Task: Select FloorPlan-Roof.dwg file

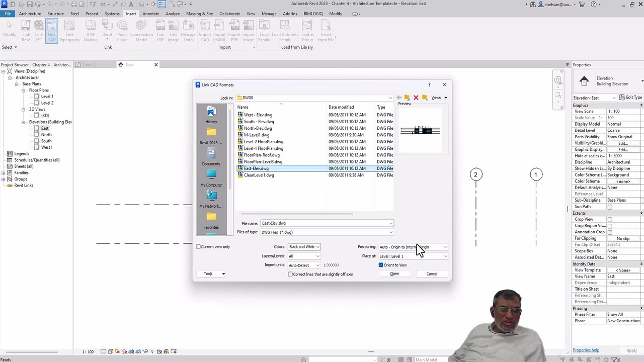Action: point(261,155)
